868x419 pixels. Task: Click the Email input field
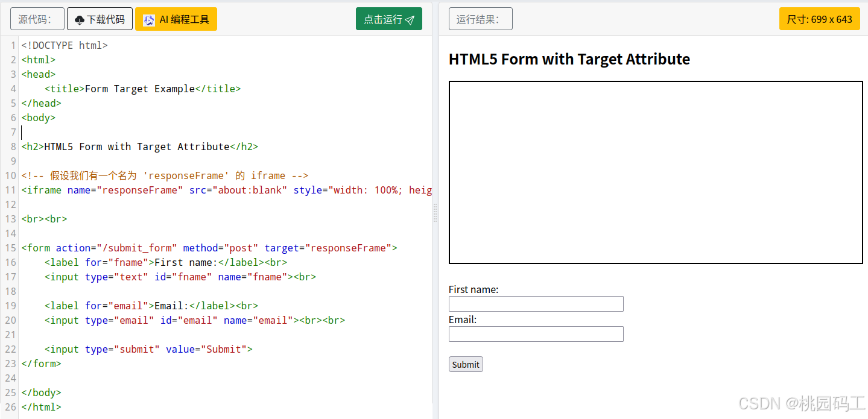[536, 334]
